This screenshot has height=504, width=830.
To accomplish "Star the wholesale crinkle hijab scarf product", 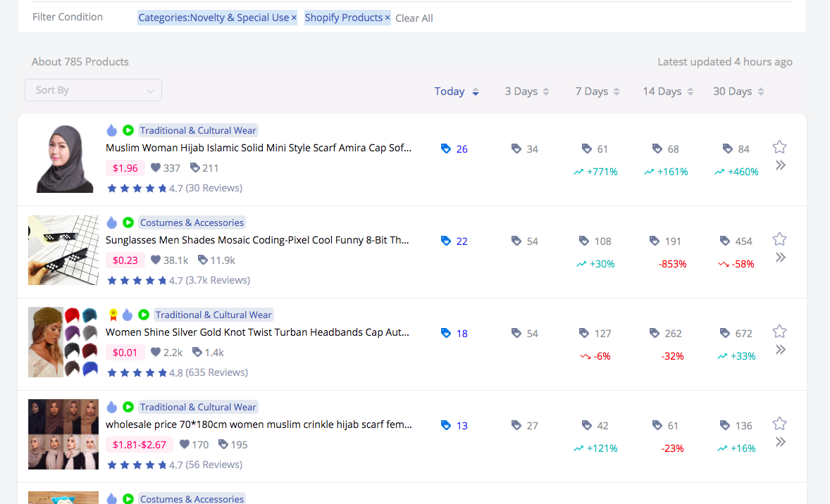I will pyautogui.click(x=779, y=424).
